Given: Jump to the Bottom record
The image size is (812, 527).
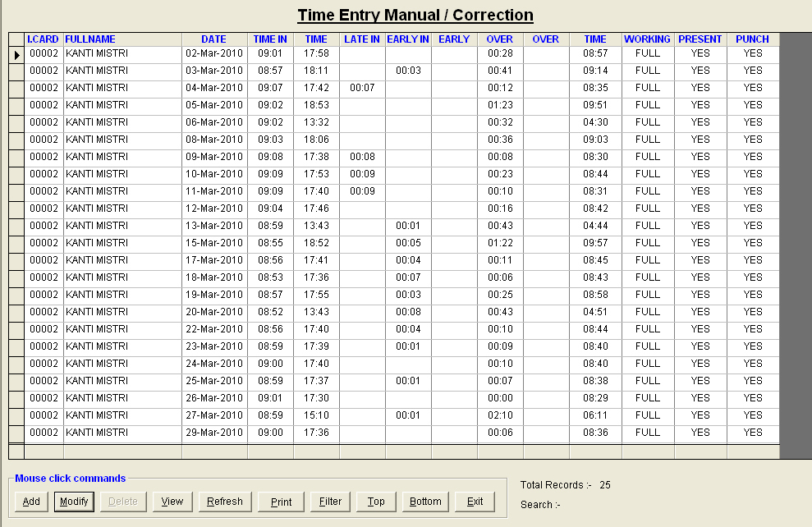Looking at the screenshot, I should point(425,502).
